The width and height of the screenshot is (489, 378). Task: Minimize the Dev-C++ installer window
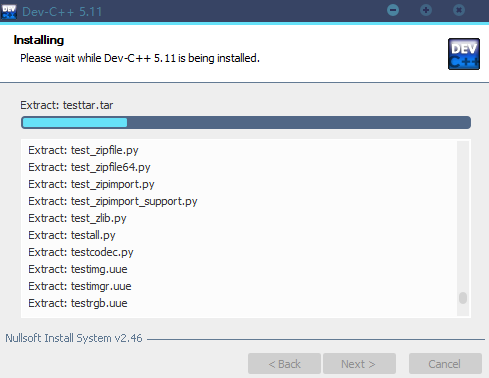[393, 10]
